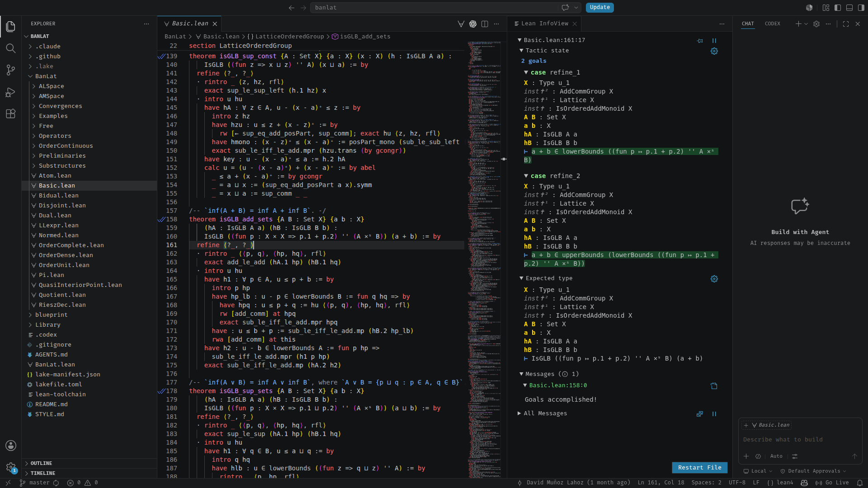Open lakefile.toml file

(x=89, y=385)
